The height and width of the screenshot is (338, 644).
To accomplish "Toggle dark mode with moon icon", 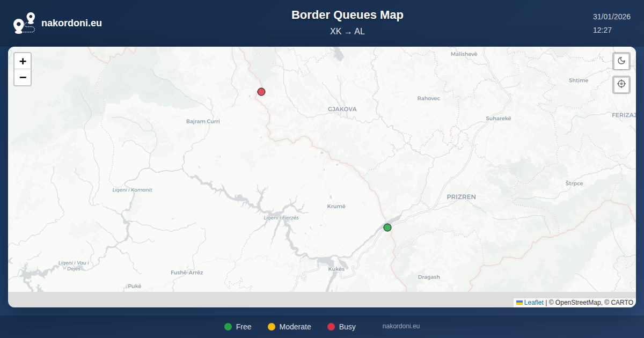I will tap(621, 61).
